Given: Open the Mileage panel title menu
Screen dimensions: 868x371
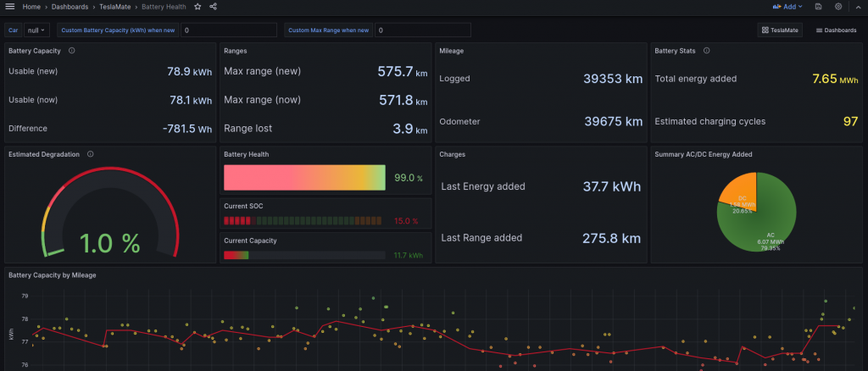Looking at the screenshot, I should tap(451, 50).
